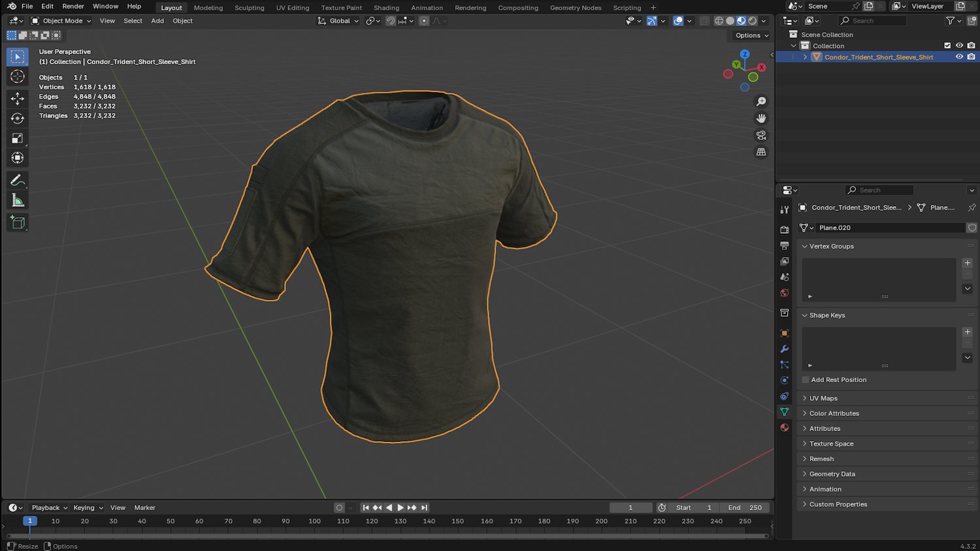Expand the UV Maps panel
This screenshot has width=980, height=551.
point(823,398)
